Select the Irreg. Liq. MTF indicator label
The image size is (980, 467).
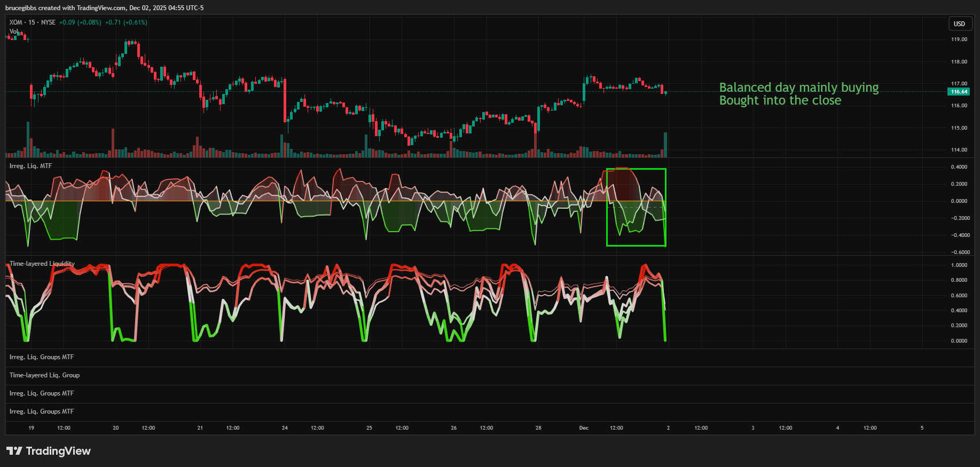coord(30,166)
